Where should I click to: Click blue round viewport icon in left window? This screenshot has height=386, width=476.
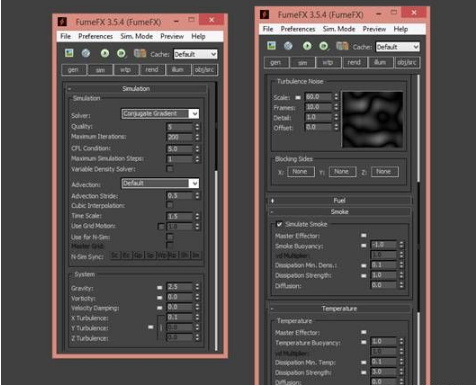point(86,53)
